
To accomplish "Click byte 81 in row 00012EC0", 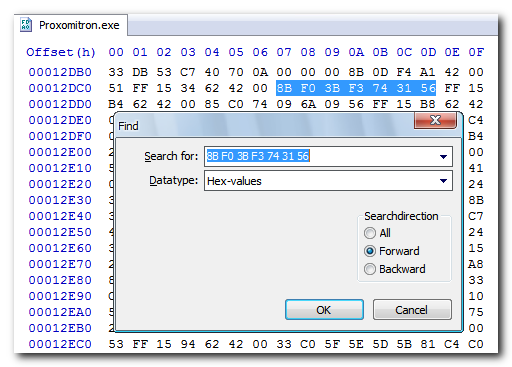I will (428, 344).
